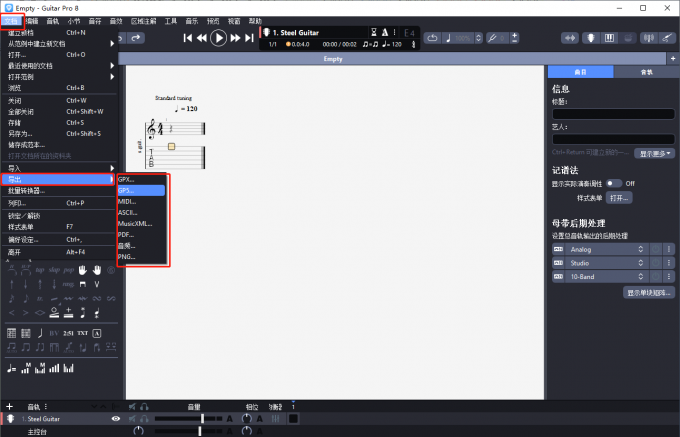Choose PDF export option in submenu
This screenshot has height=437, width=680.
coord(127,234)
